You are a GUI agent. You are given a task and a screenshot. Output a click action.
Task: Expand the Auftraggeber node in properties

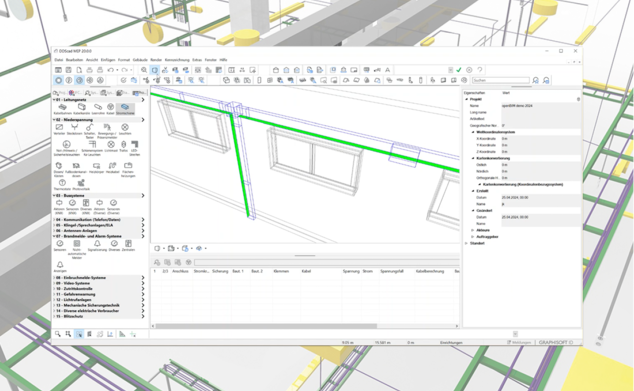click(473, 237)
